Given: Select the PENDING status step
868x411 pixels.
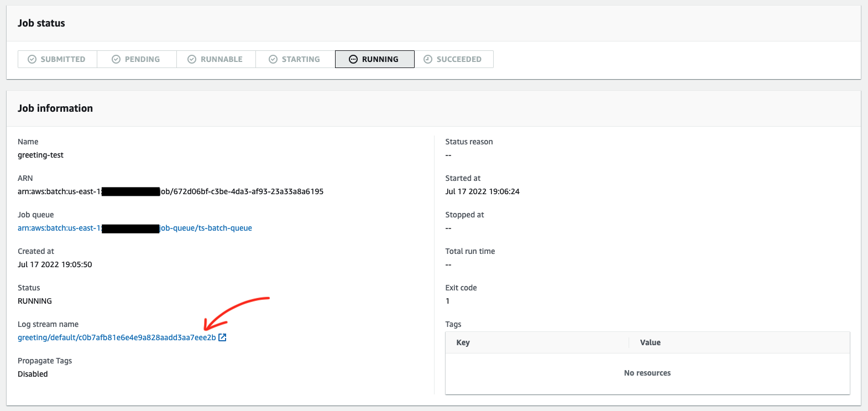Looking at the screenshot, I should (137, 59).
